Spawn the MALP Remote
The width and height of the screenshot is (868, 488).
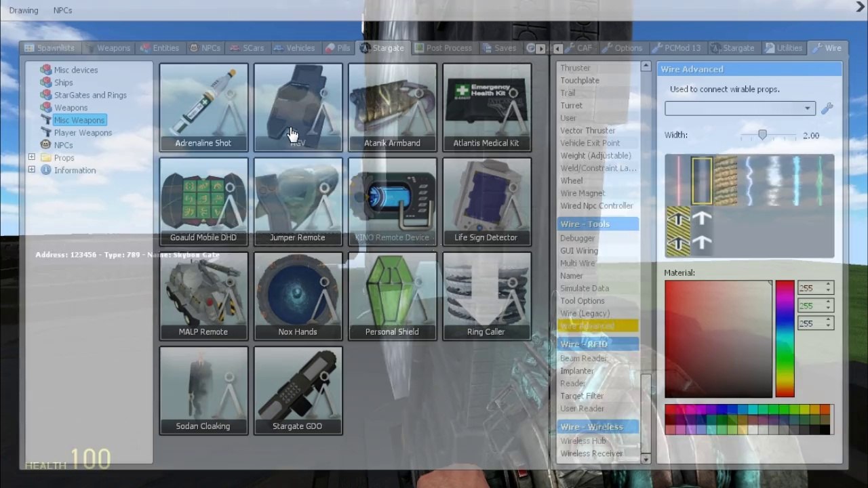(203, 296)
